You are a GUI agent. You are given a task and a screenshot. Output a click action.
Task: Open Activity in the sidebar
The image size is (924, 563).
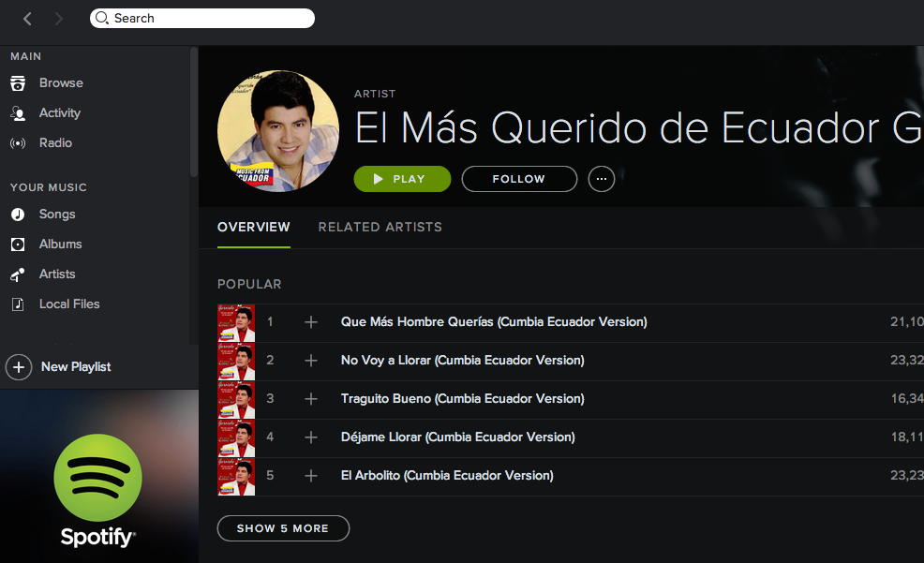60,113
